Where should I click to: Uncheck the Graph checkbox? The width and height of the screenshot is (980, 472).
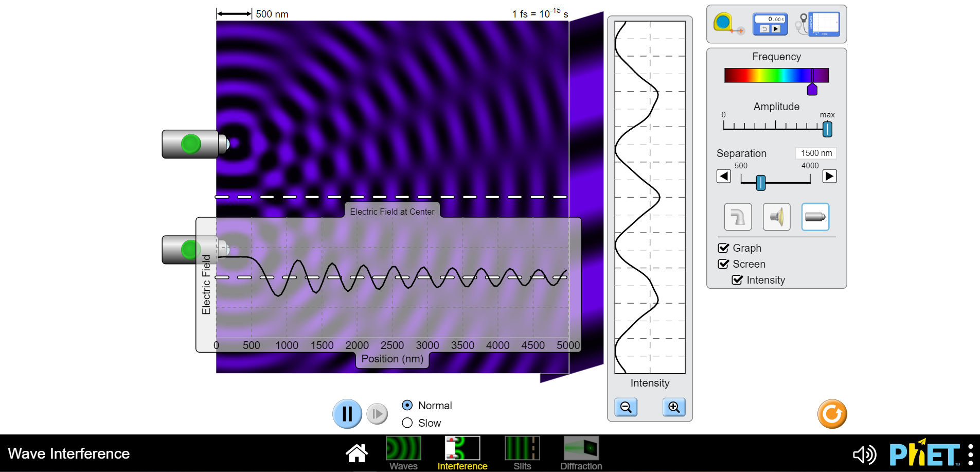[724, 248]
